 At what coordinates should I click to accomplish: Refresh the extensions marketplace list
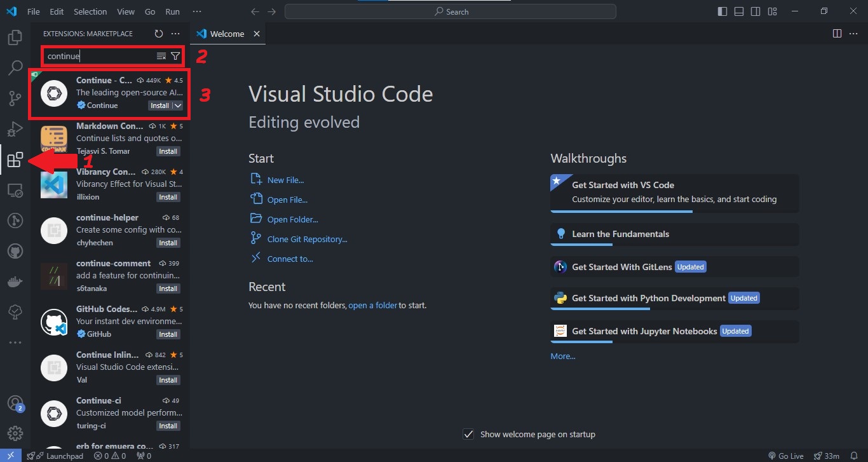(x=158, y=34)
